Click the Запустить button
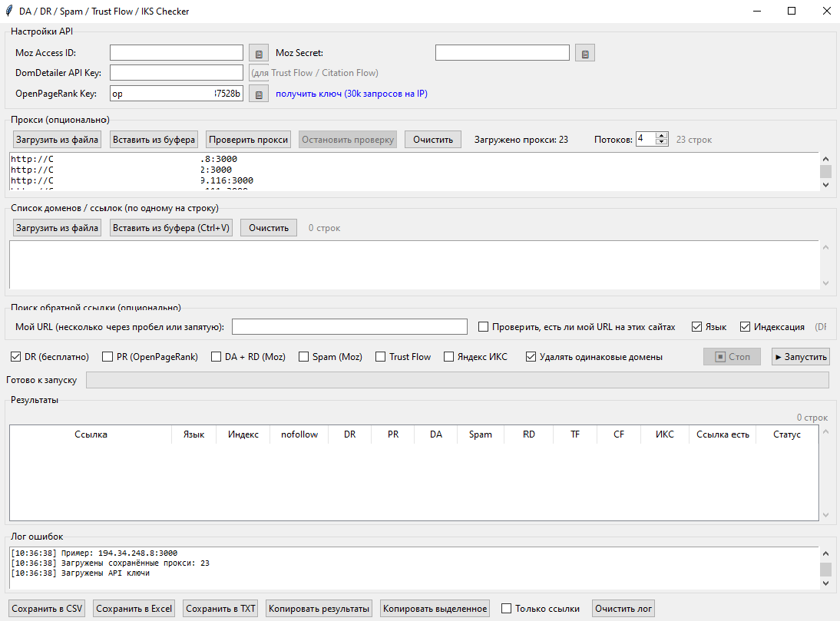 (801, 356)
